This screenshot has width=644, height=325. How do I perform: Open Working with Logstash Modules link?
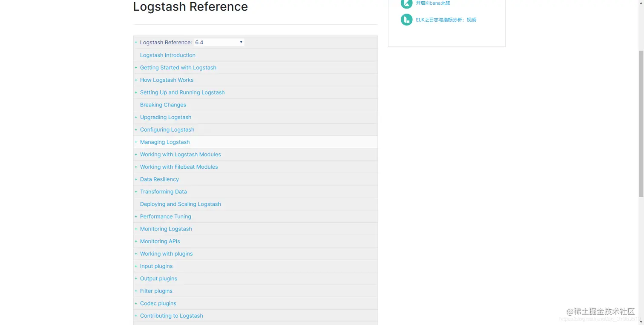click(181, 154)
